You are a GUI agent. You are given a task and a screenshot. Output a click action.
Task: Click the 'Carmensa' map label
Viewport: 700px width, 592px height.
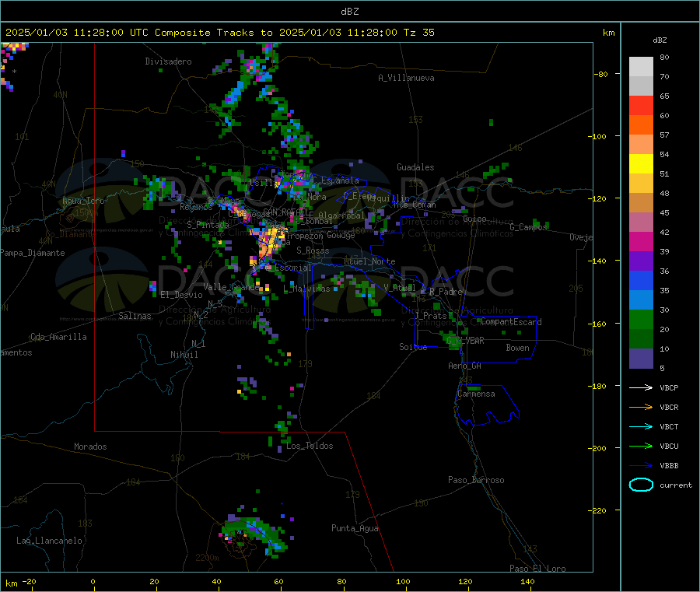[x=476, y=394]
